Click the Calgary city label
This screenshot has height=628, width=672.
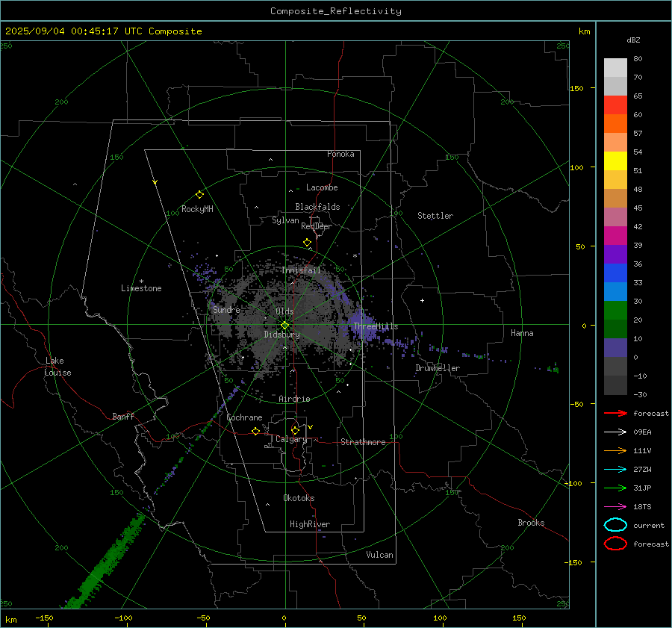coord(291,439)
